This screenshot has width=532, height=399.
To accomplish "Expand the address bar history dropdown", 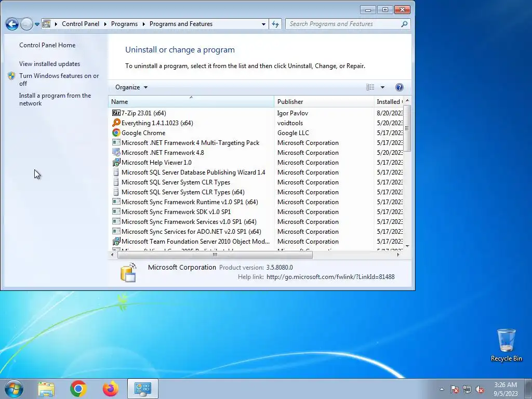I will coord(263,24).
